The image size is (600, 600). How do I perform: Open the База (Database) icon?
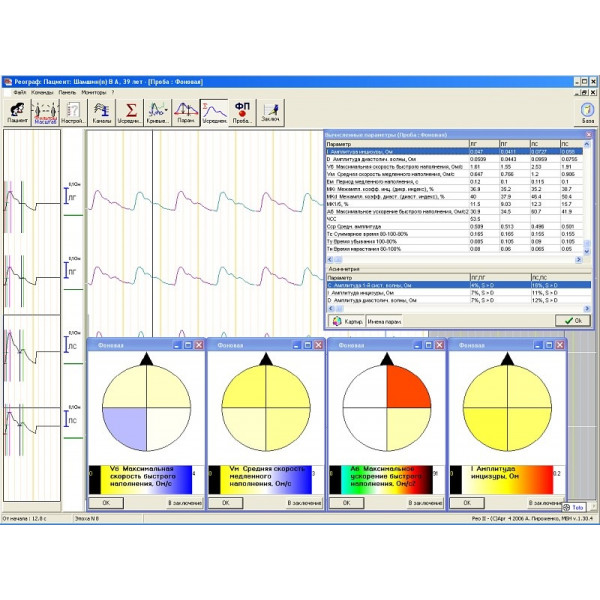pos(588,113)
